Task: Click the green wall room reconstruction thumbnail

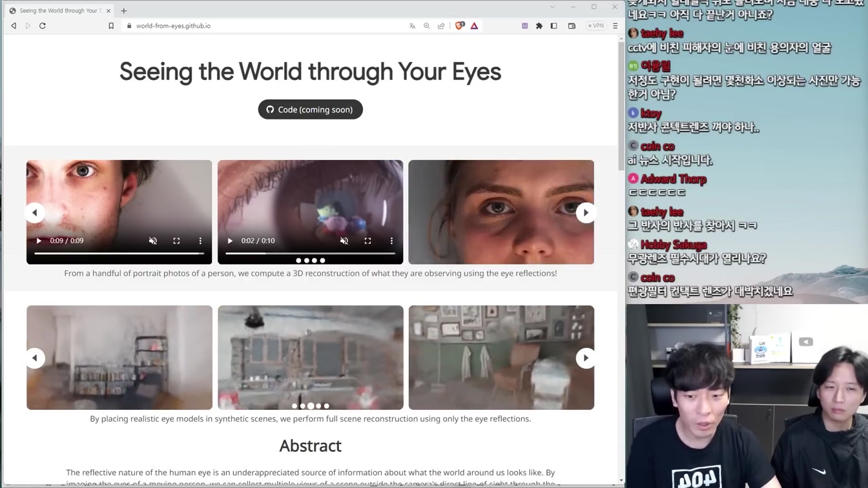Action: coord(501,358)
